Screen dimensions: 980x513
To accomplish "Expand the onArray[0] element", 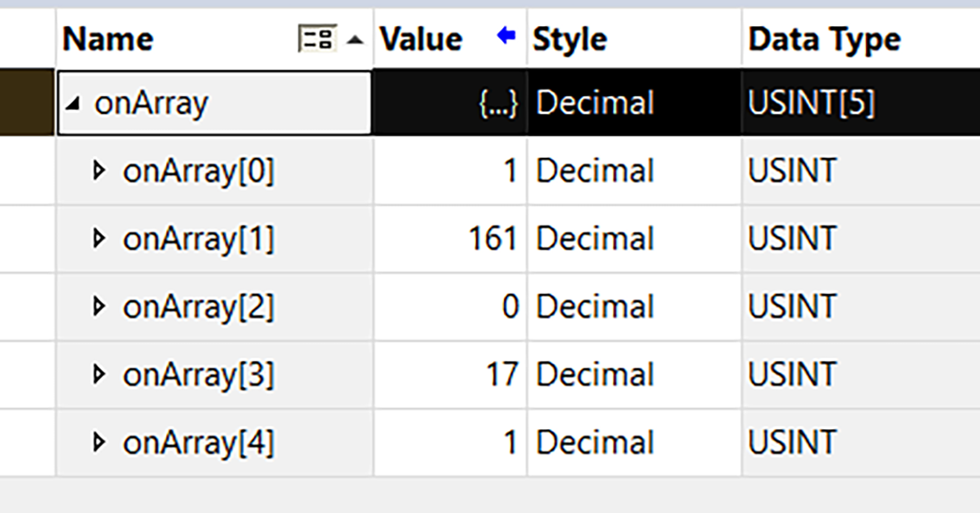I will 100,172.
